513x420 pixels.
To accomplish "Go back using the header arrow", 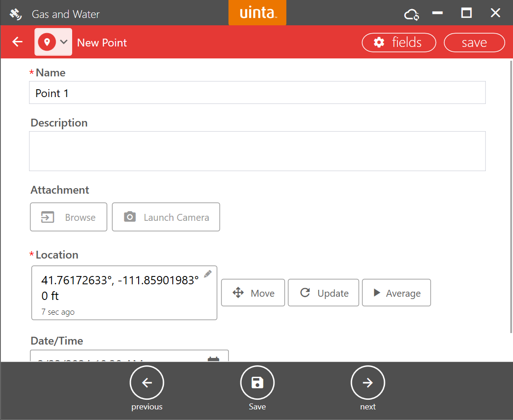I will (17, 42).
